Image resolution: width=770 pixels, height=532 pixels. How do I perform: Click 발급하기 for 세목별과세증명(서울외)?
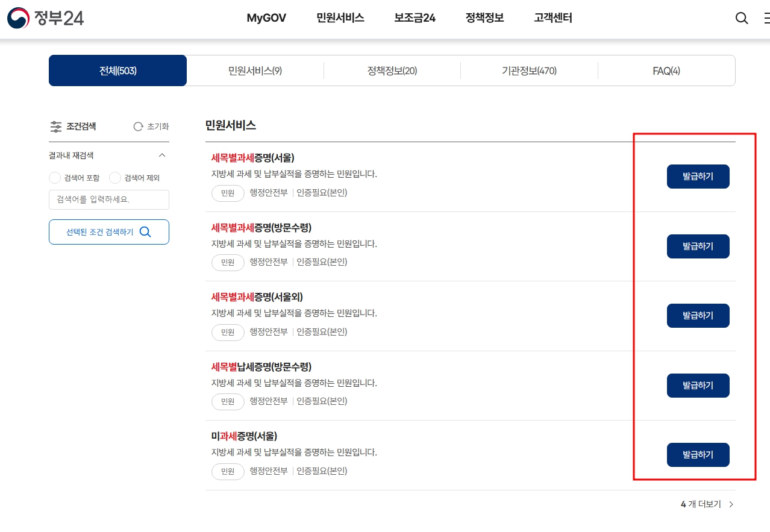(x=698, y=316)
